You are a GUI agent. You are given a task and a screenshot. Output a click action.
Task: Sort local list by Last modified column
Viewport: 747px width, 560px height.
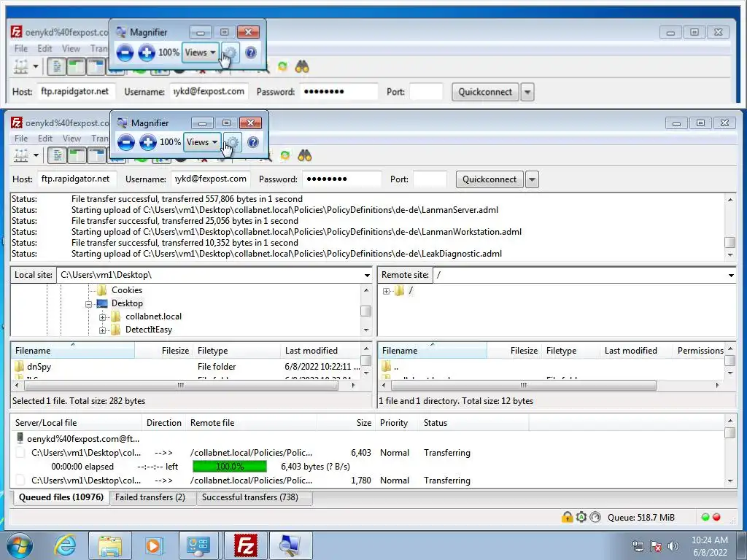pos(320,351)
